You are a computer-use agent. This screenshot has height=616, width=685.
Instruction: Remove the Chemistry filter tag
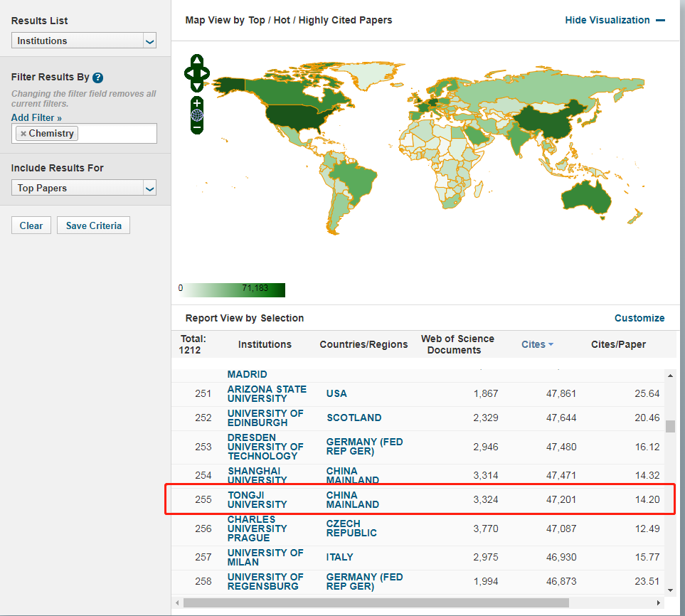pos(23,134)
